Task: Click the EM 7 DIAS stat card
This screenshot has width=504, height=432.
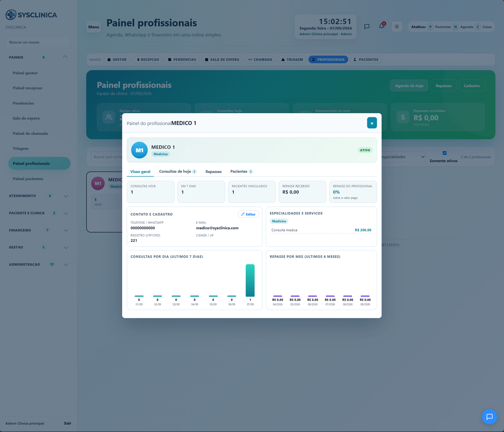Action: pyautogui.click(x=201, y=192)
